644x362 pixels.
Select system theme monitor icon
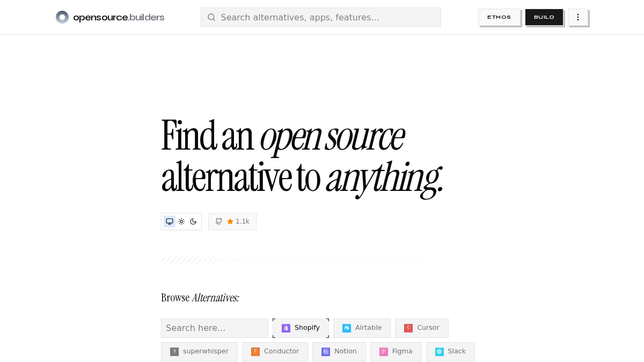(x=170, y=221)
